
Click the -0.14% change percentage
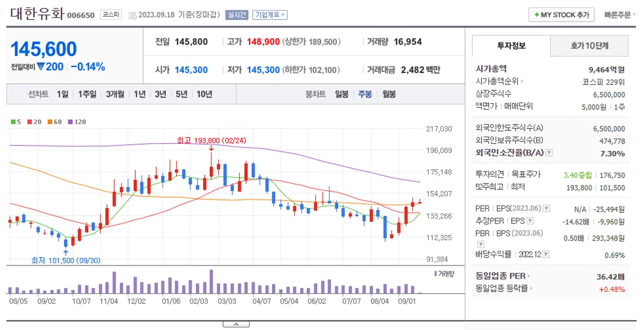88,67
